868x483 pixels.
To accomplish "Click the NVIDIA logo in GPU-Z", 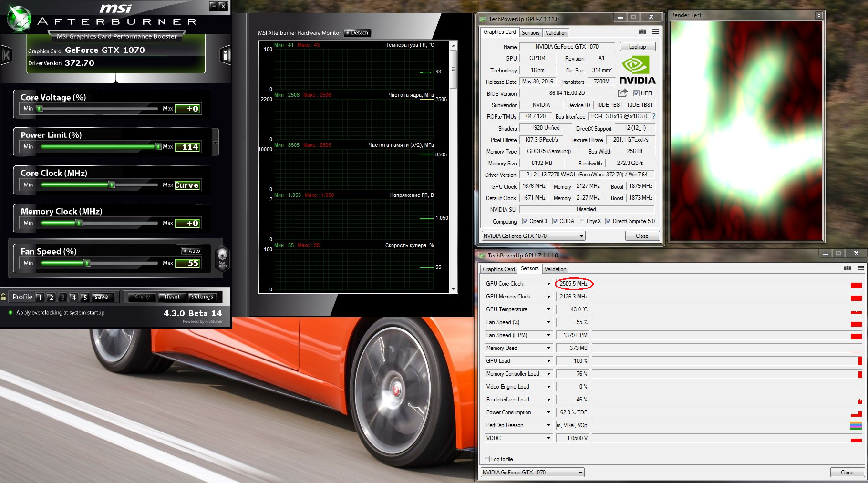I will [x=637, y=70].
